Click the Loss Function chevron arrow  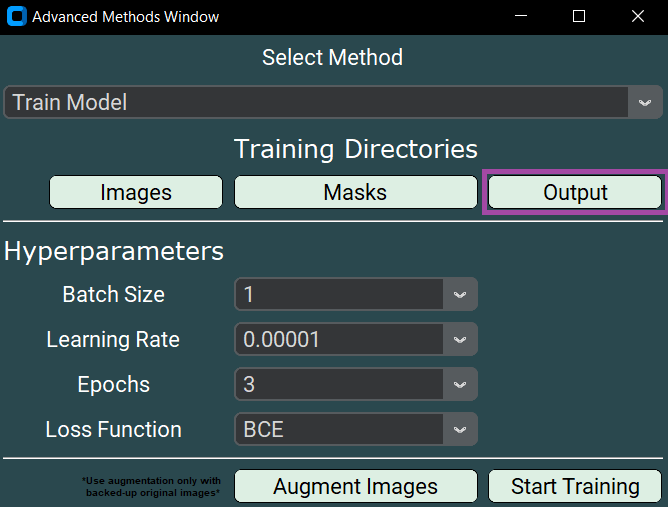click(460, 430)
